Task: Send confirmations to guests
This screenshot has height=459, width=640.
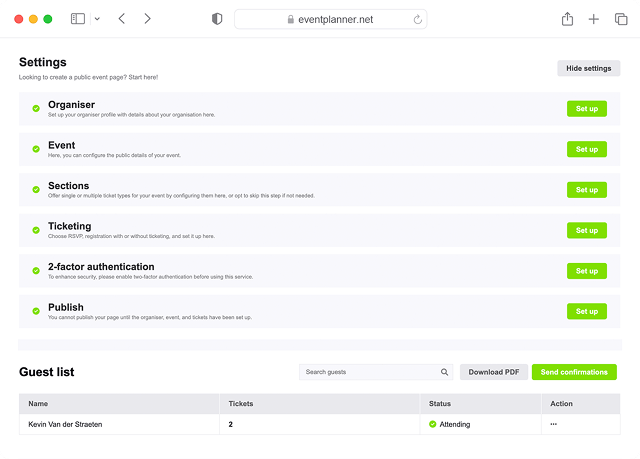Action: (574, 372)
